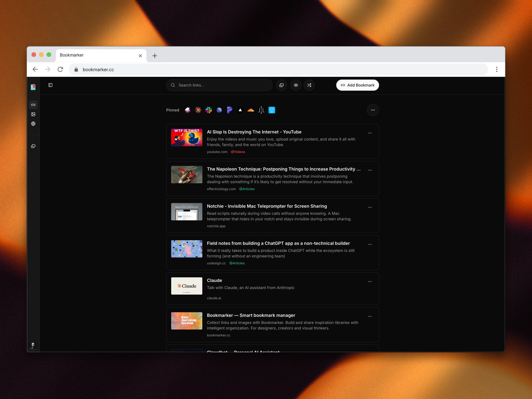Open the pinned Linear icon
532x399 pixels.
coord(219,110)
